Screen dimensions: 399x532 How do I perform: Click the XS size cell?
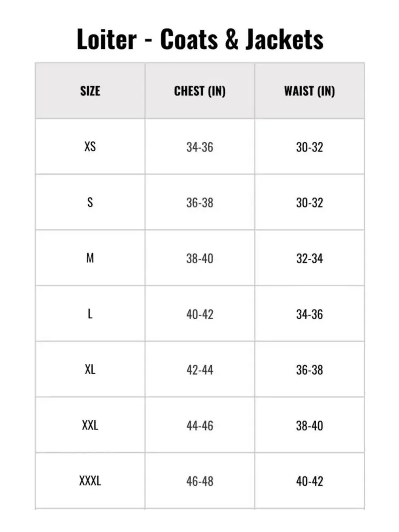click(90, 146)
